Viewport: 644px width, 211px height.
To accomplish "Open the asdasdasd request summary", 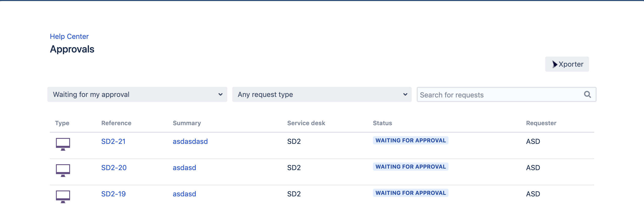I will tap(190, 141).
